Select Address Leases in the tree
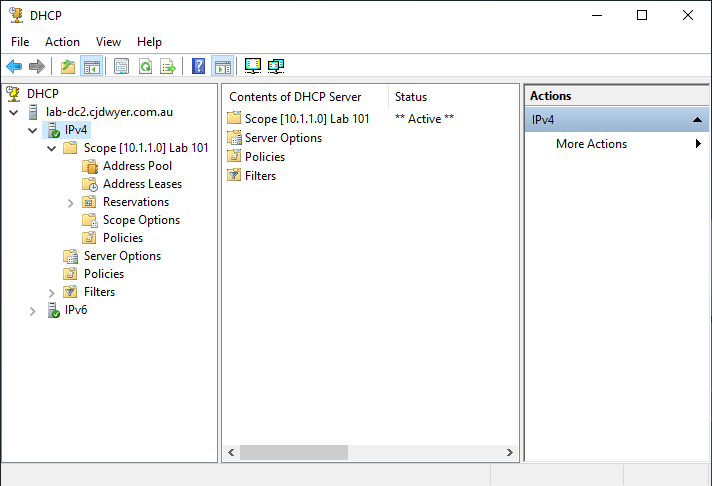This screenshot has height=486, width=712. tap(142, 184)
